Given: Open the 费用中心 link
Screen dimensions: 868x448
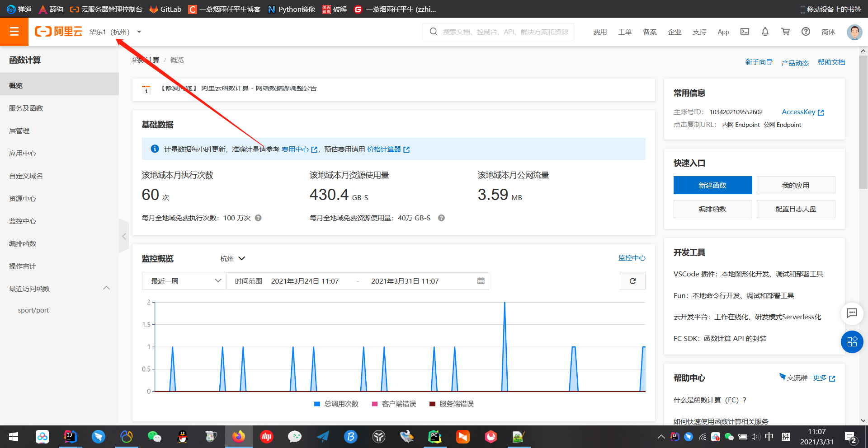Looking at the screenshot, I should pyautogui.click(x=299, y=149).
